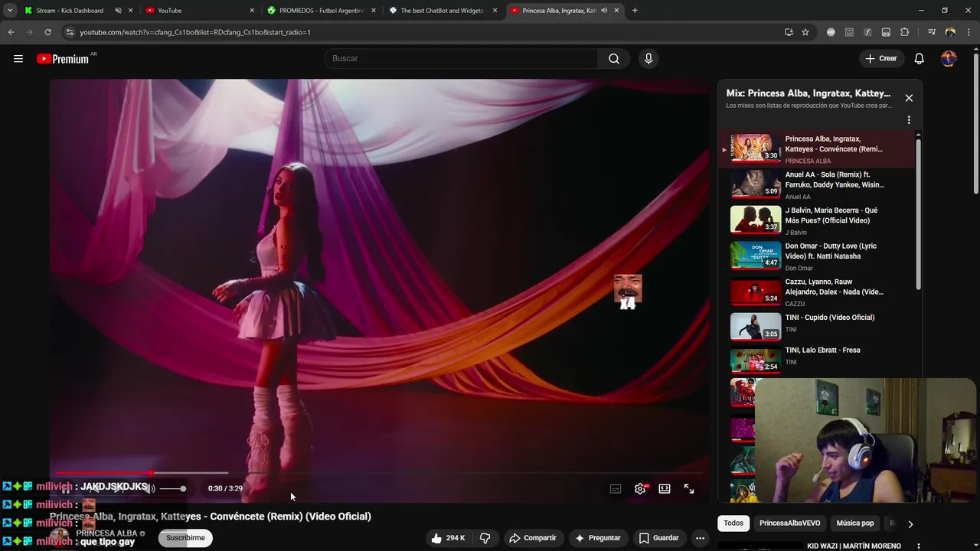
Task: Click the install app icon in address bar
Action: (x=789, y=32)
